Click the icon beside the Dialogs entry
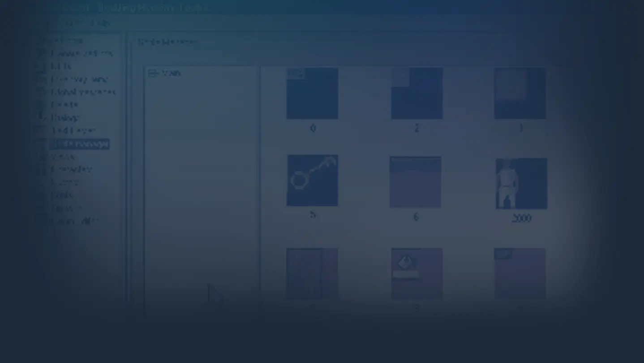The width and height of the screenshot is (644, 363). (x=42, y=117)
